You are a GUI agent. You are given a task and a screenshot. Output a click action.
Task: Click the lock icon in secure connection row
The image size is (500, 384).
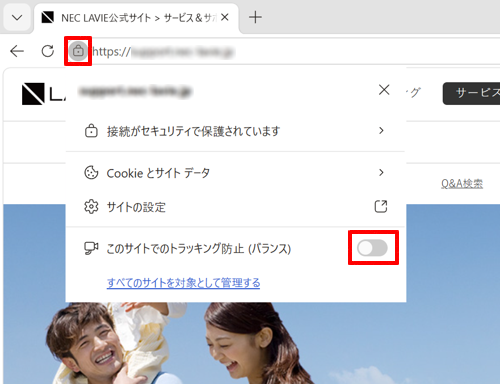[91, 131]
